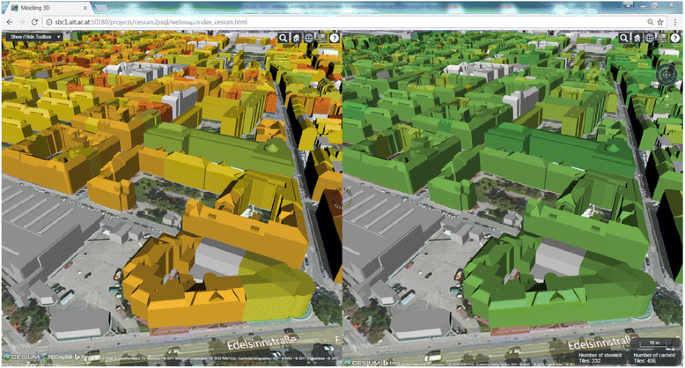
Task: Close the Meidling 3D tab
Action: coord(85,8)
